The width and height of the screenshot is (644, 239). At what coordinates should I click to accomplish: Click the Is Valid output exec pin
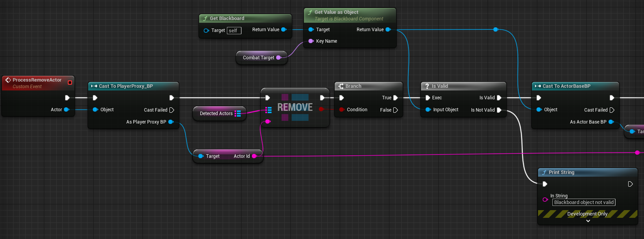click(x=499, y=98)
